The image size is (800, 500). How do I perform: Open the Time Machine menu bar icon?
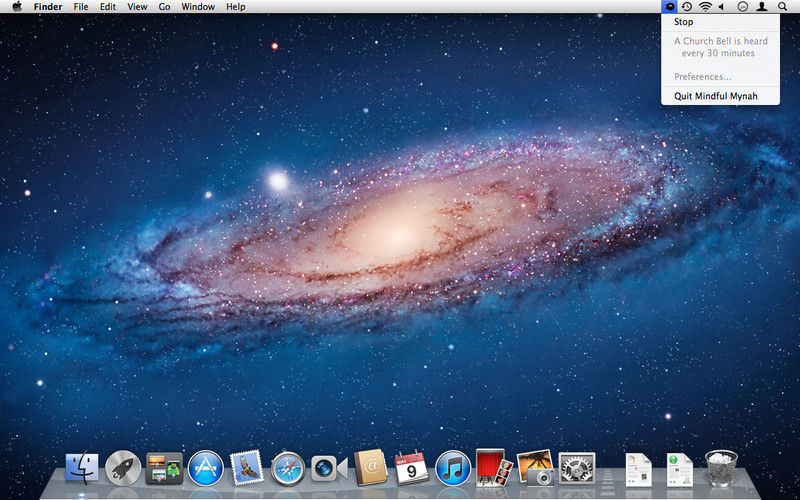[687, 7]
